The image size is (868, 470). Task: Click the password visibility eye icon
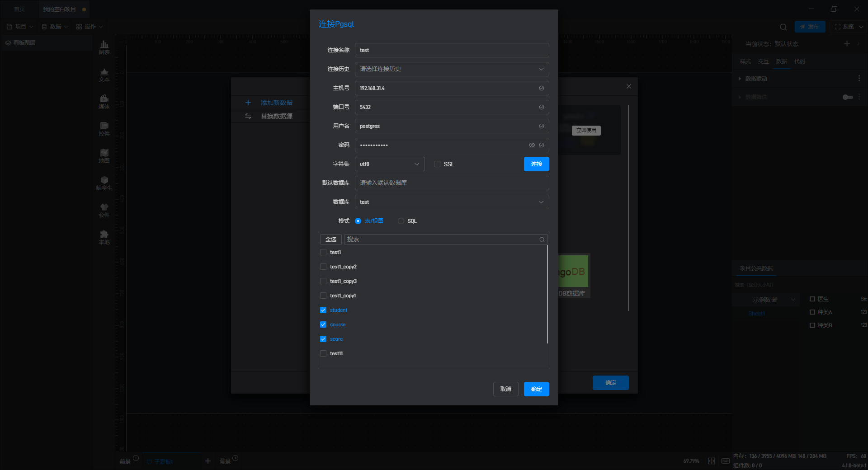click(x=532, y=145)
